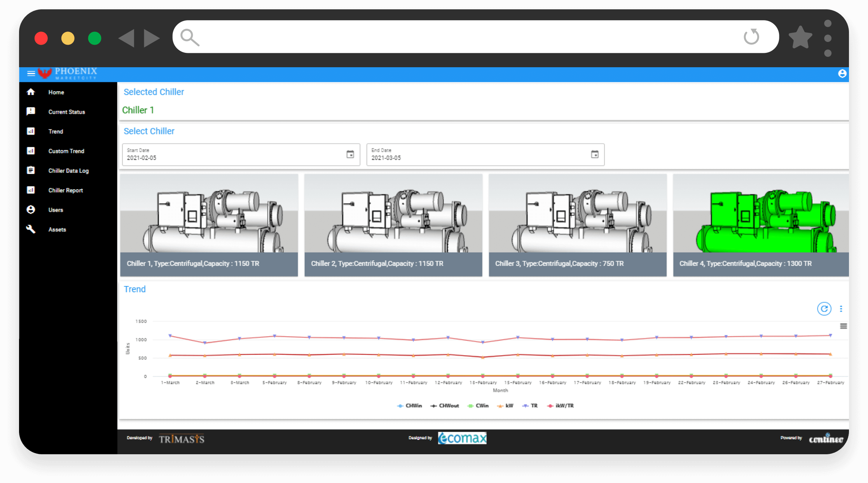Click the browser address bar
Screen dimensions: 868x483
tap(475, 37)
